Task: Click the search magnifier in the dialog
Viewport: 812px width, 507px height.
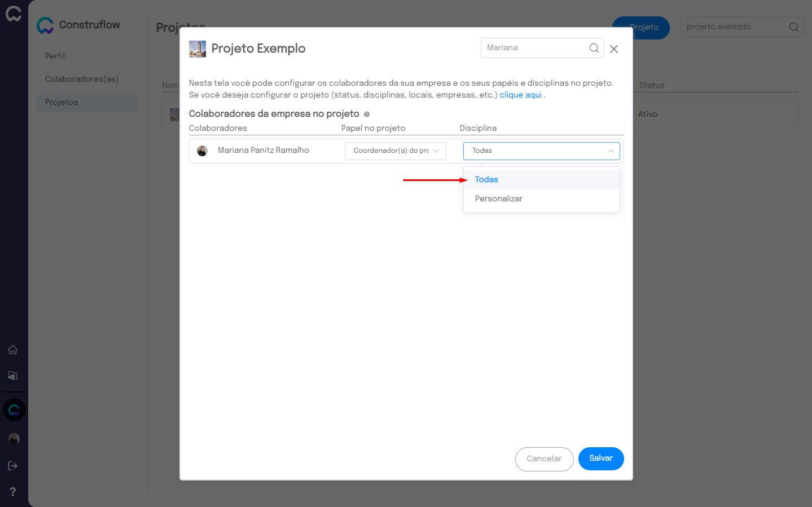Action: point(594,48)
